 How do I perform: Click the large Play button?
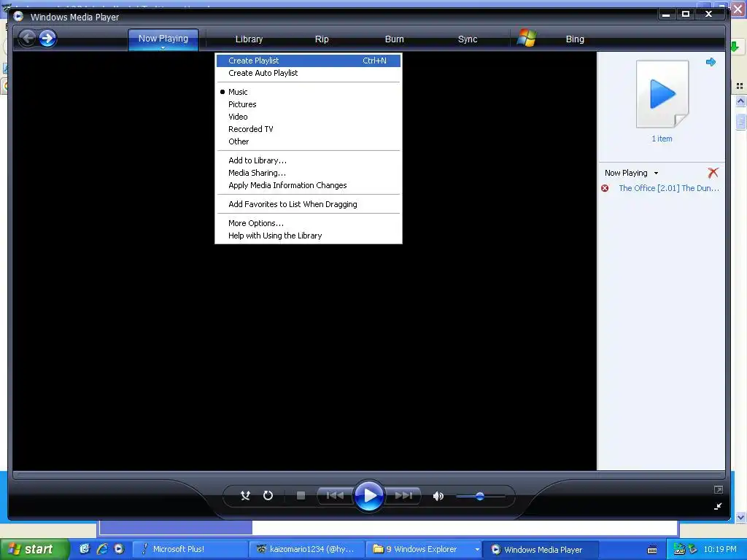tap(369, 496)
